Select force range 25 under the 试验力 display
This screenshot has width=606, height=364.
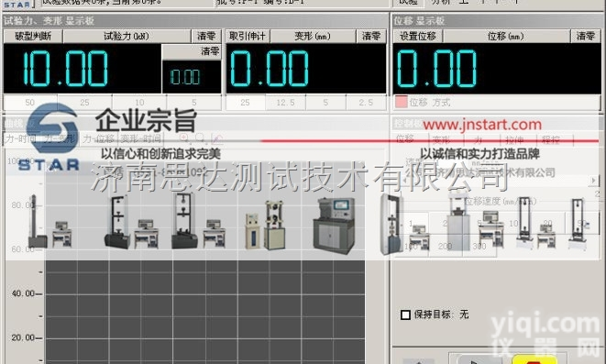84,103
